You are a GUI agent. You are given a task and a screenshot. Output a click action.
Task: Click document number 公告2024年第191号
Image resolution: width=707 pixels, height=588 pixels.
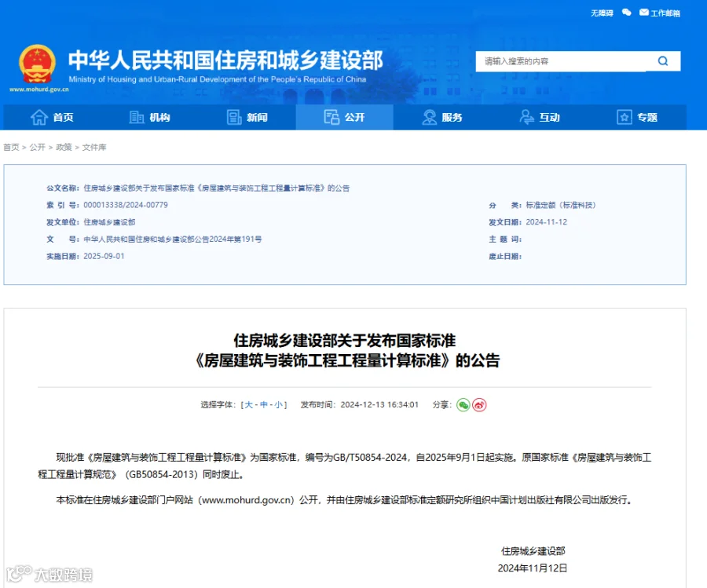228,239
